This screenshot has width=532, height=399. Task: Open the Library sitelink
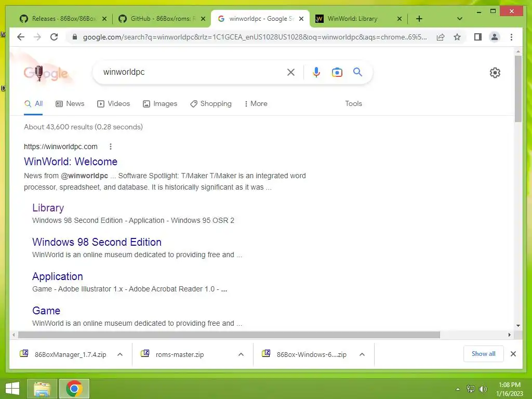click(x=48, y=208)
